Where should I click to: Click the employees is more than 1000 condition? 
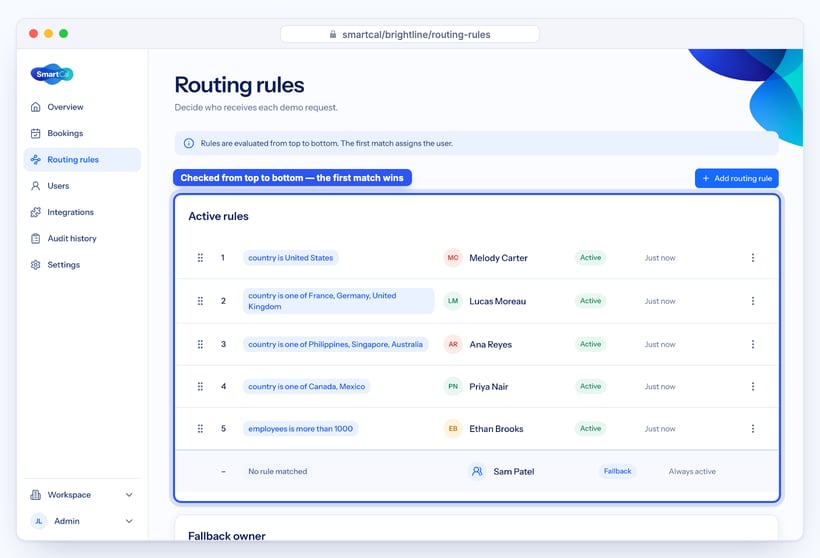300,429
